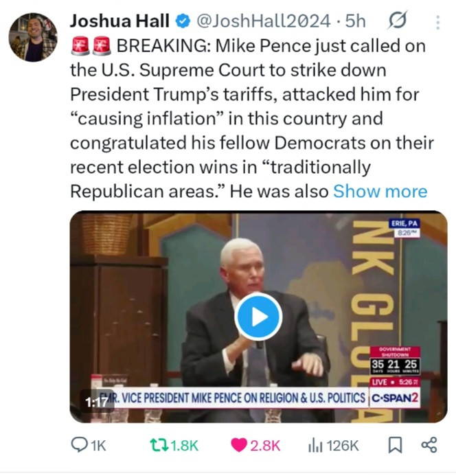Click the 2.8K likes count
456x476 pixels.
tap(265, 446)
